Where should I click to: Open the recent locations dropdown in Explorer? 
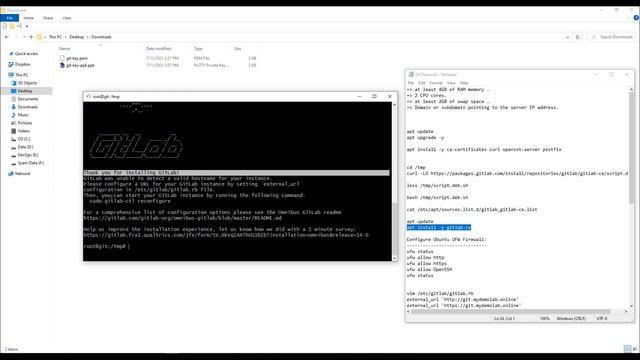24,37
